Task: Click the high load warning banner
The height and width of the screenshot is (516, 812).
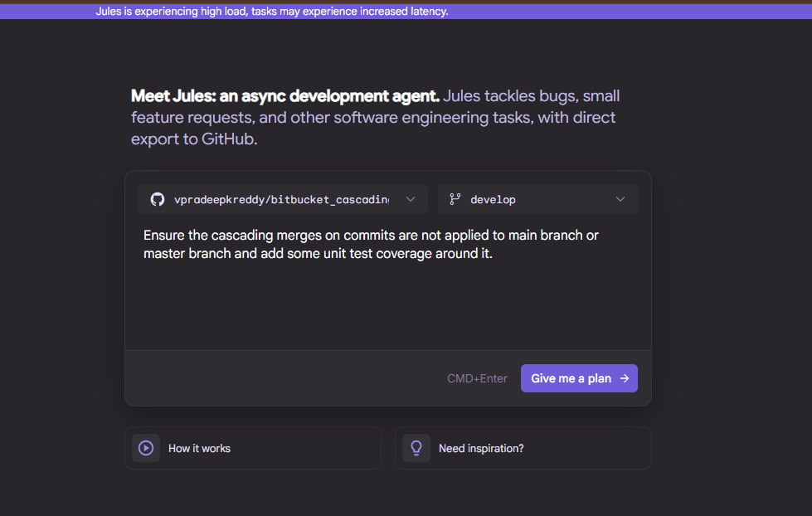Action: coord(272,12)
